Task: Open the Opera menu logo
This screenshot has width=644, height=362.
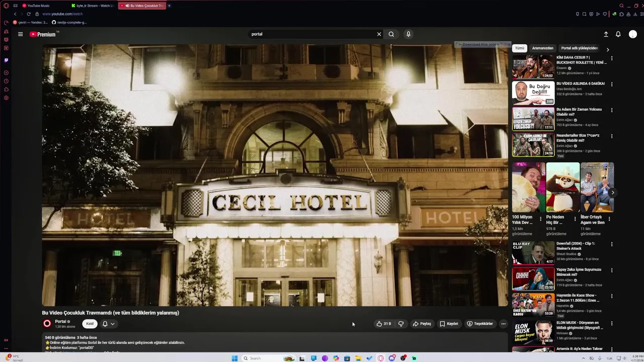Action: point(6,6)
